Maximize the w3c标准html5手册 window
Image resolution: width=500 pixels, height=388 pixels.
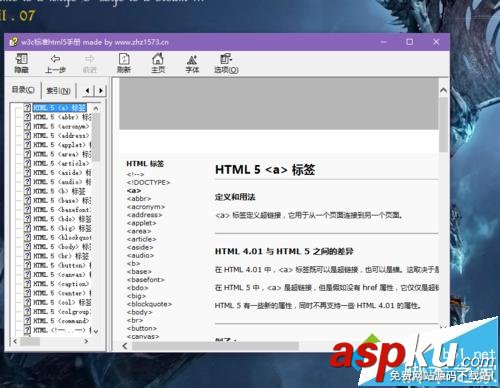tap(410, 42)
